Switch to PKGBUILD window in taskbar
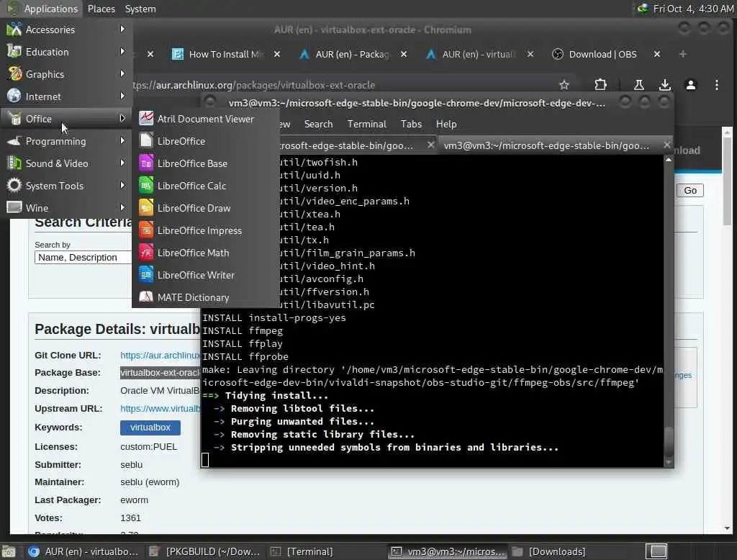 pos(205,551)
